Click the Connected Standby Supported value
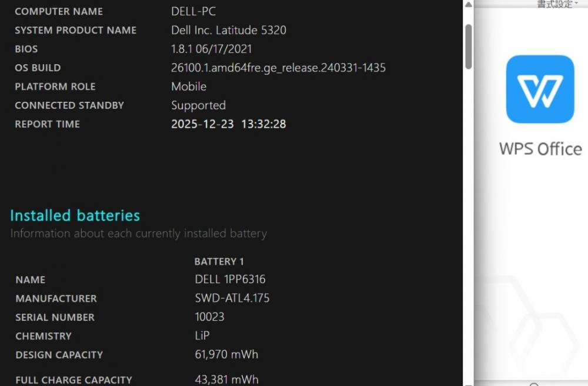 pyautogui.click(x=198, y=105)
